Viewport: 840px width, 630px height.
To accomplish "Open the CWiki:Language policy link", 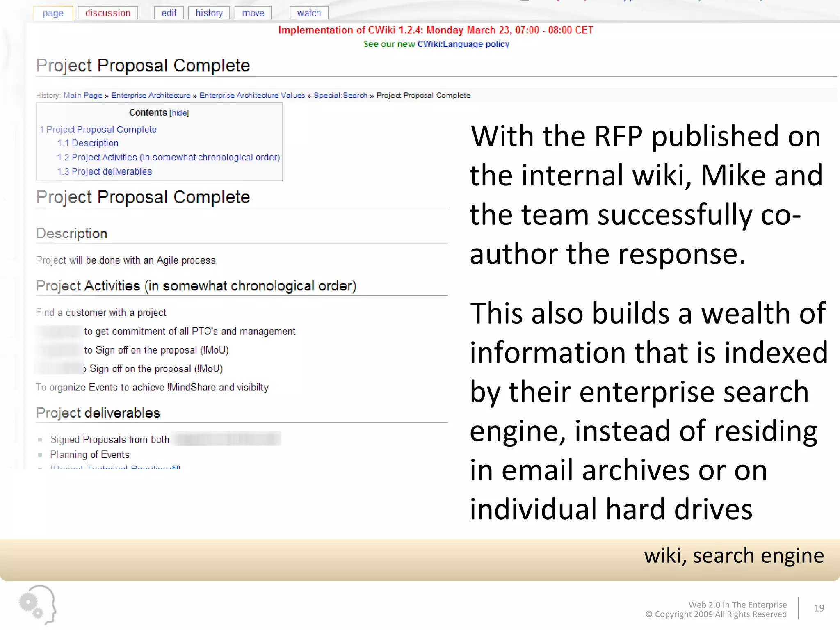I will pyautogui.click(x=463, y=44).
